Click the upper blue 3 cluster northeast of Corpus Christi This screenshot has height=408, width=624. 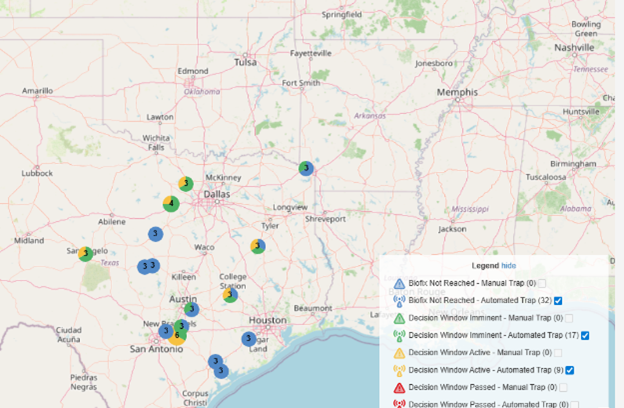click(x=215, y=361)
